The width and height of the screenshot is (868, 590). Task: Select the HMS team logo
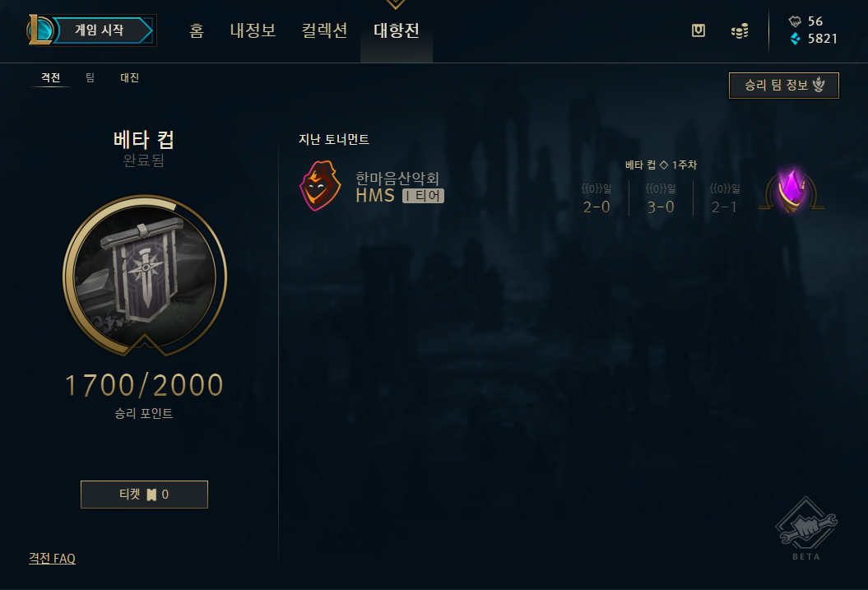click(x=320, y=186)
